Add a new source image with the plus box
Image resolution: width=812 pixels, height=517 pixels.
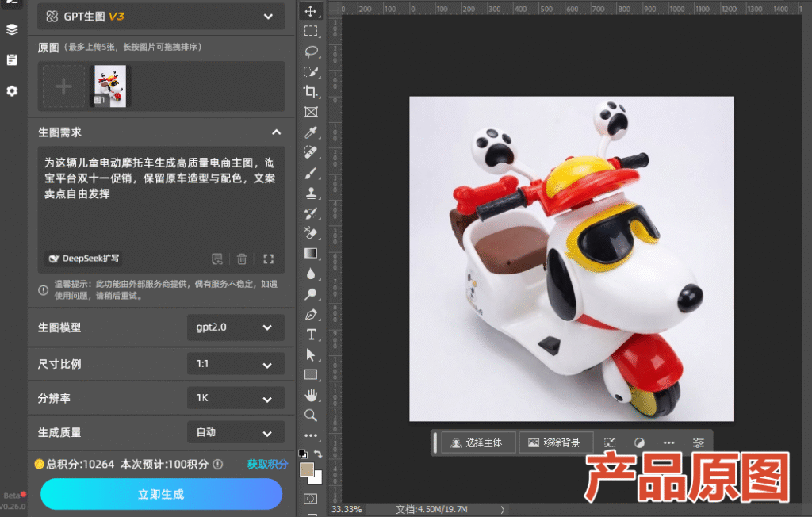pos(63,86)
